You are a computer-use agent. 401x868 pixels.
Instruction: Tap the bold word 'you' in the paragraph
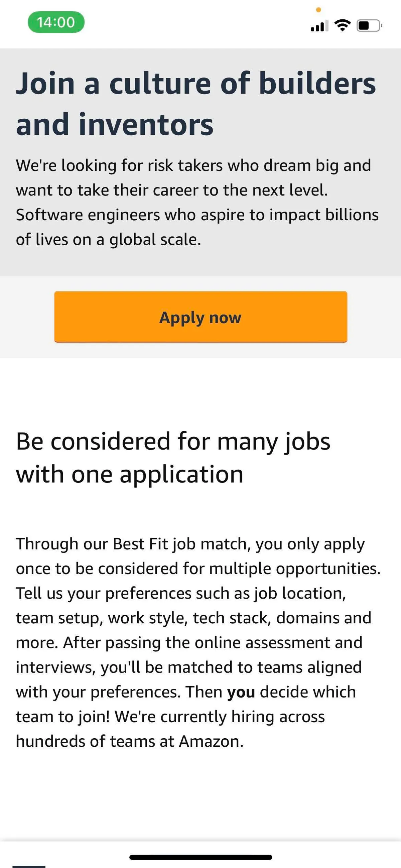click(242, 692)
